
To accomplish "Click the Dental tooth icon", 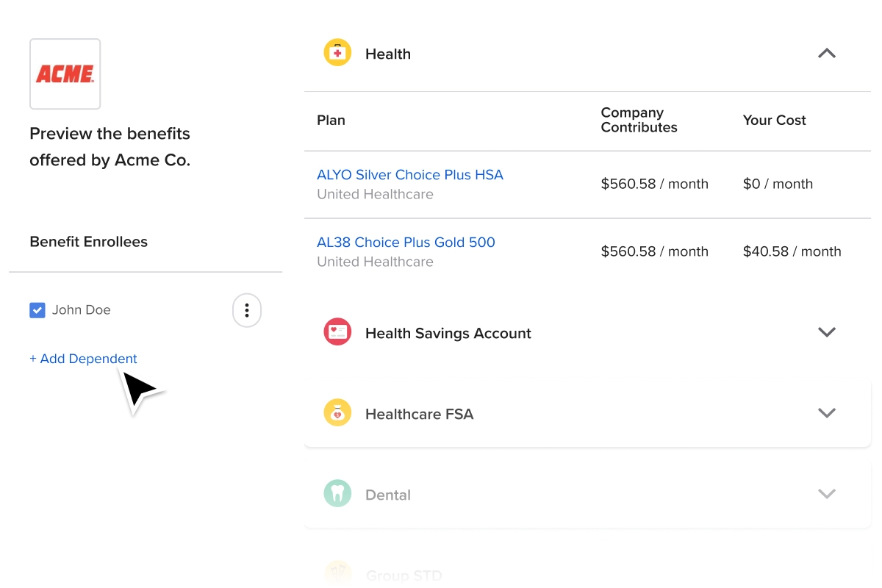I will 337,493.
